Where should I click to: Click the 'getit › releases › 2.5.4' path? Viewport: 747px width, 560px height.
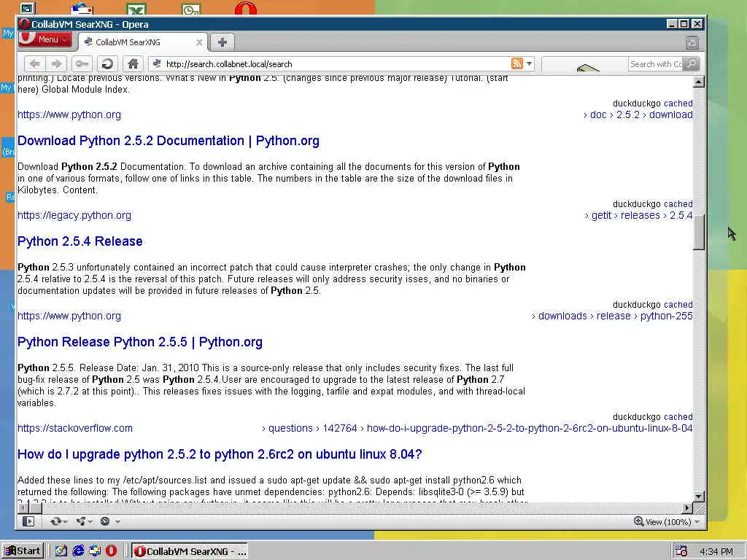(x=639, y=215)
